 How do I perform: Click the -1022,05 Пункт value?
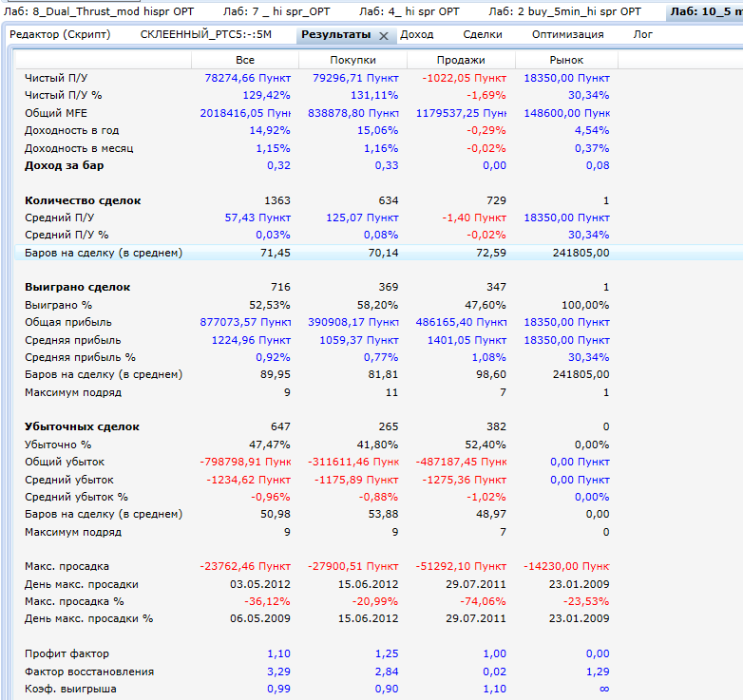(x=464, y=78)
